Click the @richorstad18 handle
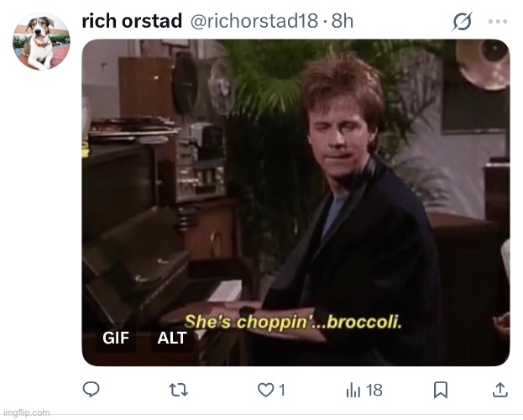This screenshot has height=420, width=523. 254,21
